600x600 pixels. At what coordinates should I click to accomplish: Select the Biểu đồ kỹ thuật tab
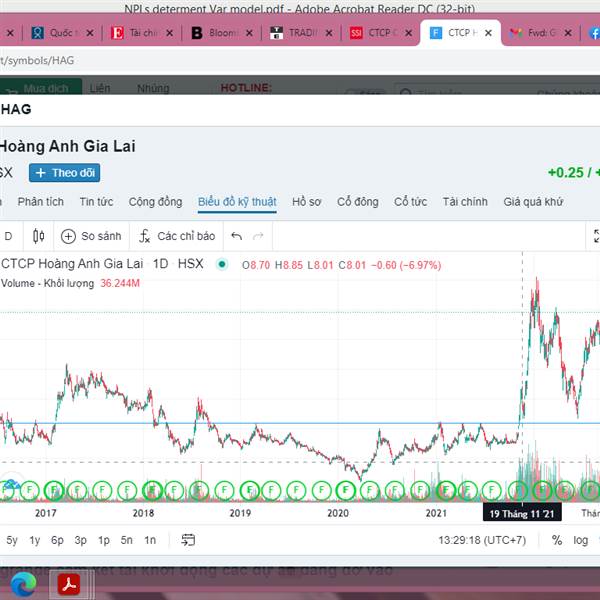[237, 202]
